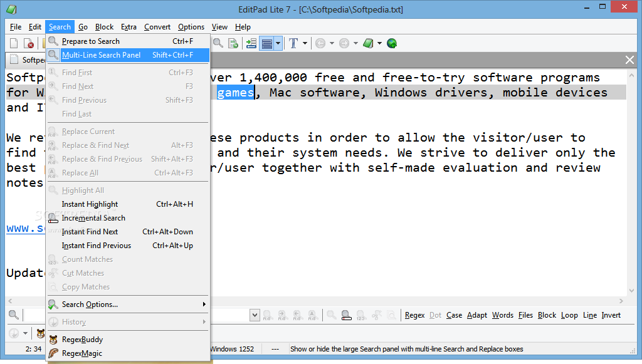The width and height of the screenshot is (642, 364).
Task: Toggle the Invert search option
Action: point(611,315)
